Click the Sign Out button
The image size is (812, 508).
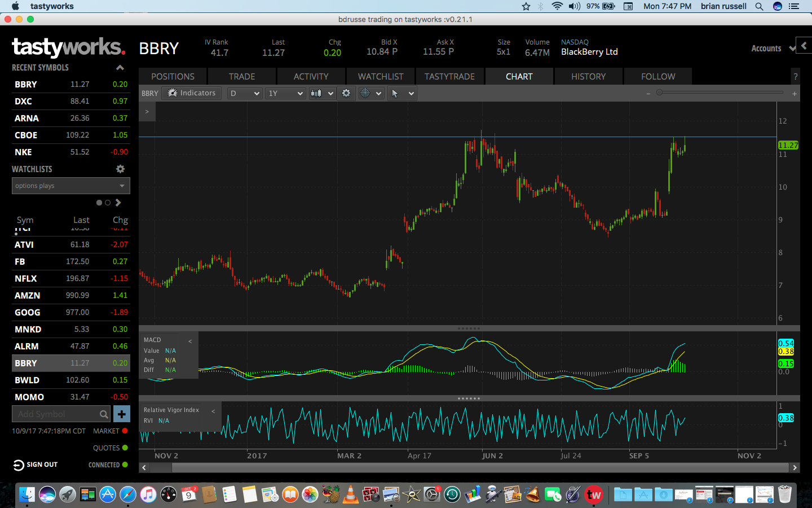point(36,465)
